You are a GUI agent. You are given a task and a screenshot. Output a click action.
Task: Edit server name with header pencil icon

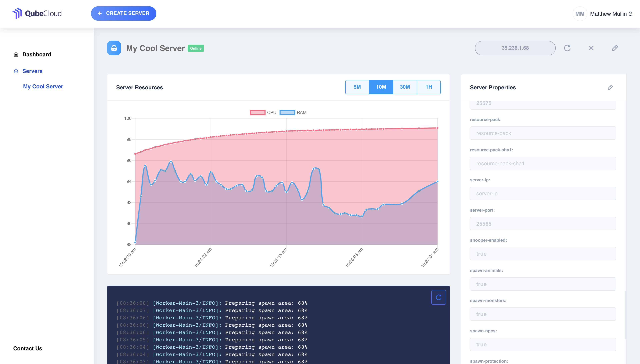tap(615, 48)
